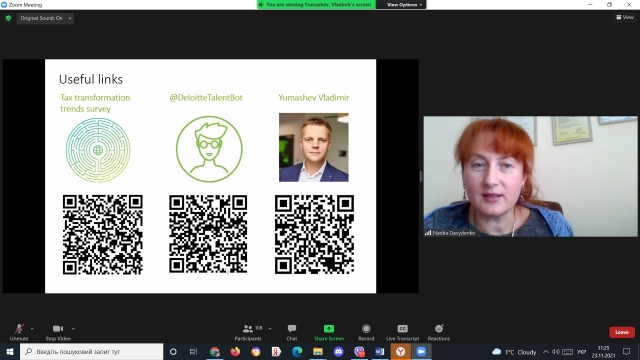Open the volume speaker control in tray
This screenshot has height=360, width=640.
(x=556, y=352)
